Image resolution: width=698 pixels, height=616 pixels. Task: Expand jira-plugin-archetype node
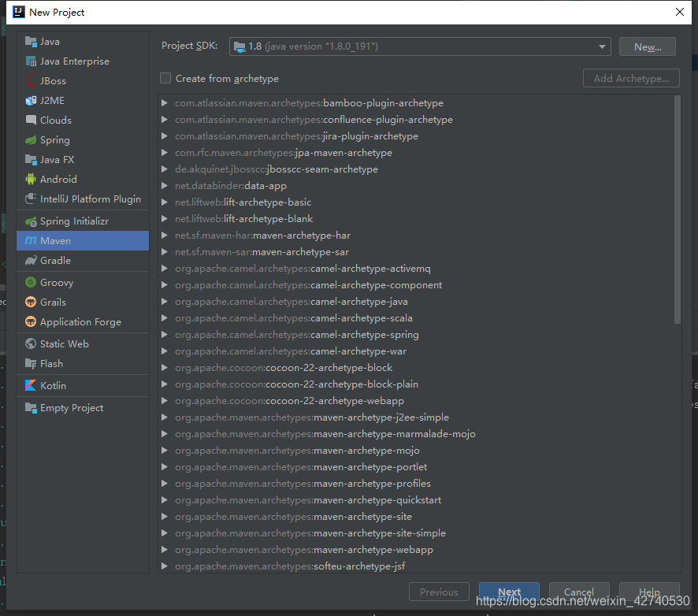[x=165, y=135]
